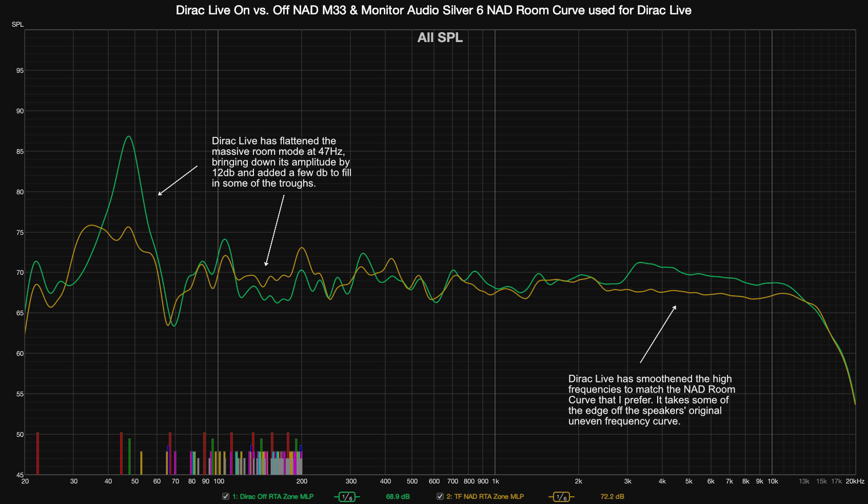The height and width of the screenshot is (504, 868).
Task: Click the 2k frequency axis label
Action: (579, 481)
